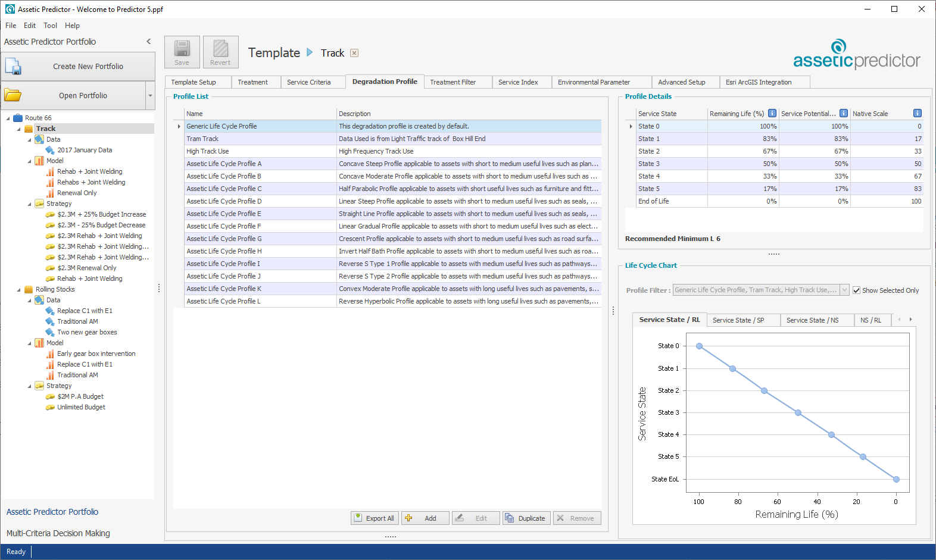This screenshot has width=936, height=560.
Task: Click the Early gear box intervention icon
Action: [51, 353]
